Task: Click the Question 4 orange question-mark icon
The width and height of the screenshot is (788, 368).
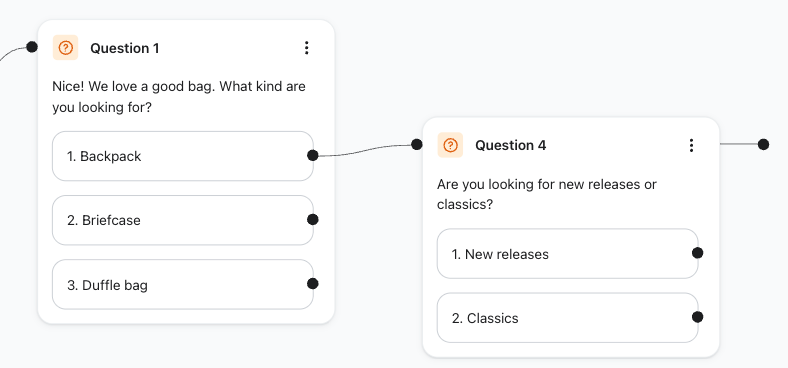Action: [450, 145]
